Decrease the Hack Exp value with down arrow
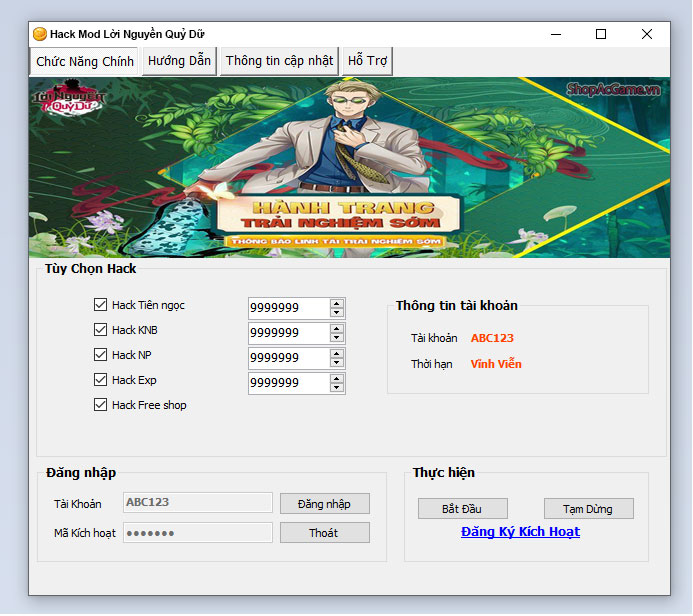 click(x=337, y=388)
